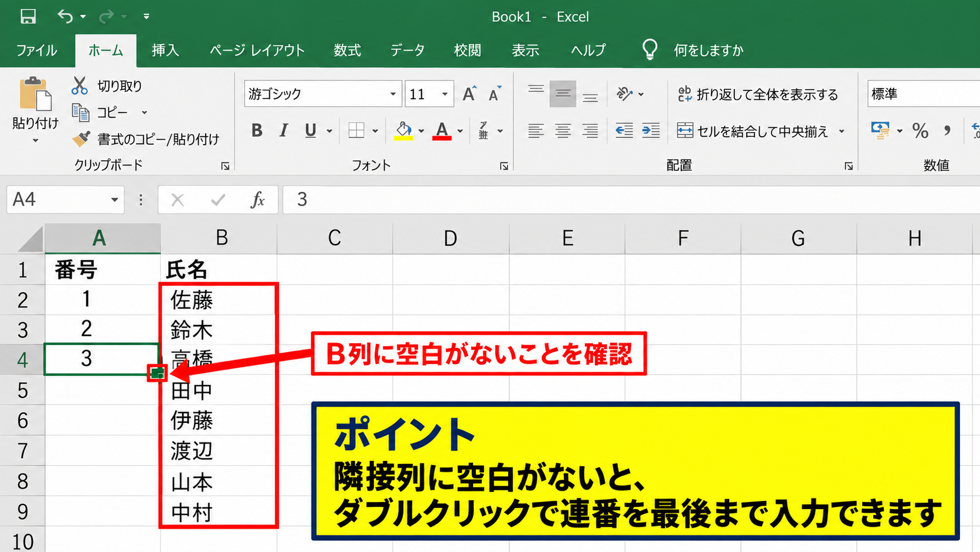Toggle the middle vertical align button
980x552 pixels.
563,94
